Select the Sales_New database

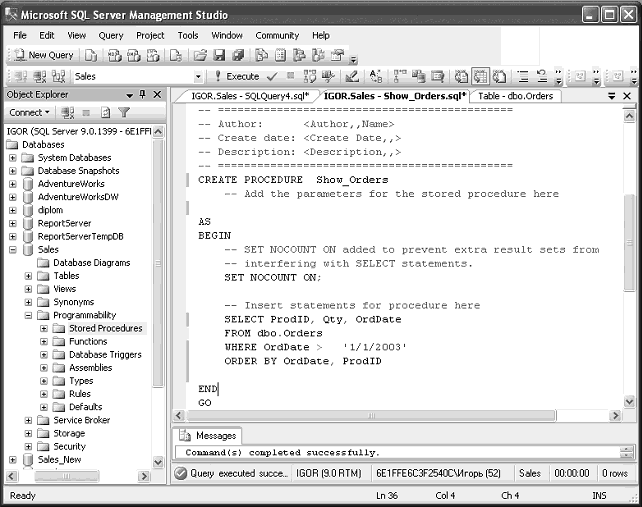(59, 459)
